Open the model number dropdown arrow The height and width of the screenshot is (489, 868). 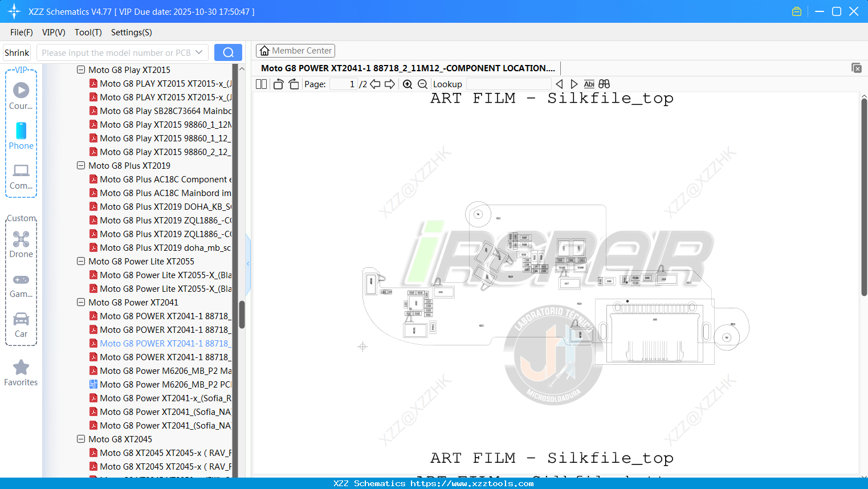pyautogui.click(x=199, y=52)
